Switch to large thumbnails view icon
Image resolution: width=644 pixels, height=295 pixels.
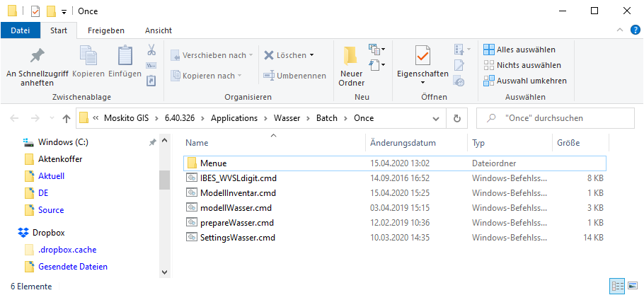(x=632, y=287)
